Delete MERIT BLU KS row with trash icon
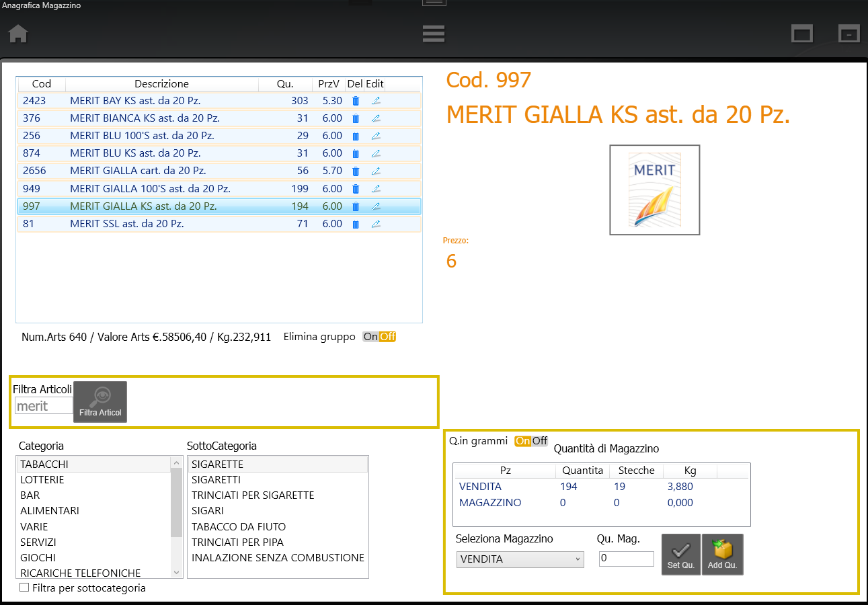Image resolution: width=868 pixels, height=605 pixels. [356, 153]
